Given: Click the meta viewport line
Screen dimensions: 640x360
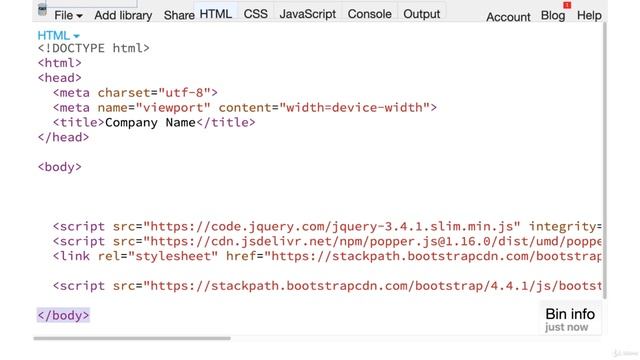Looking at the screenshot, I should click(x=244, y=108).
